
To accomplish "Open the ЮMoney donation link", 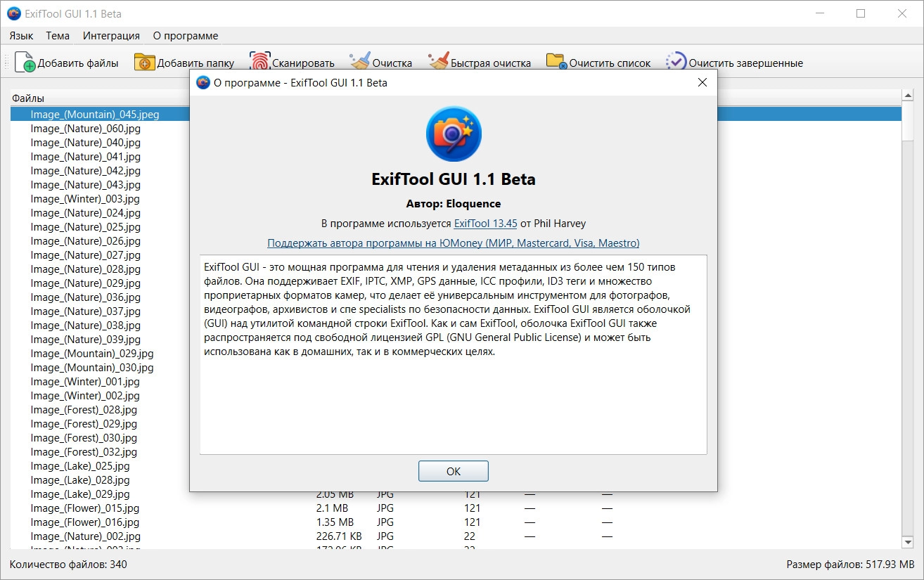I will (454, 243).
